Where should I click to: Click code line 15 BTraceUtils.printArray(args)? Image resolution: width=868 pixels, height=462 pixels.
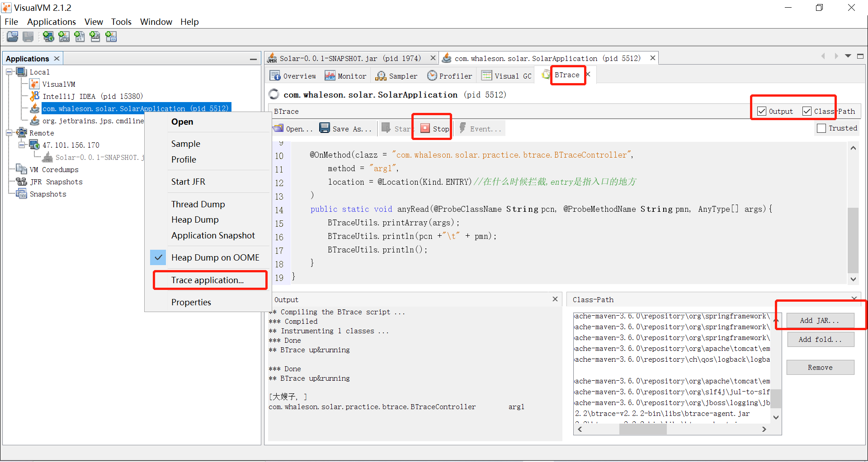click(x=393, y=223)
